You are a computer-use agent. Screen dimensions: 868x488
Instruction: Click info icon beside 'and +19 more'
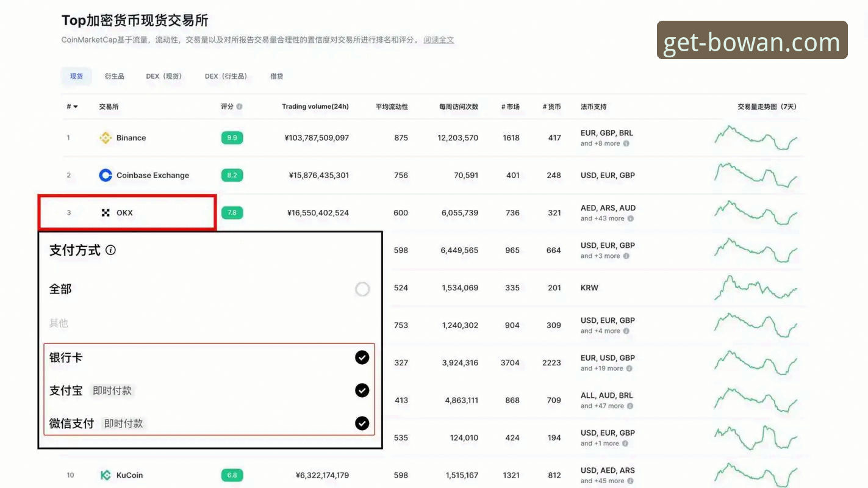[x=629, y=368]
